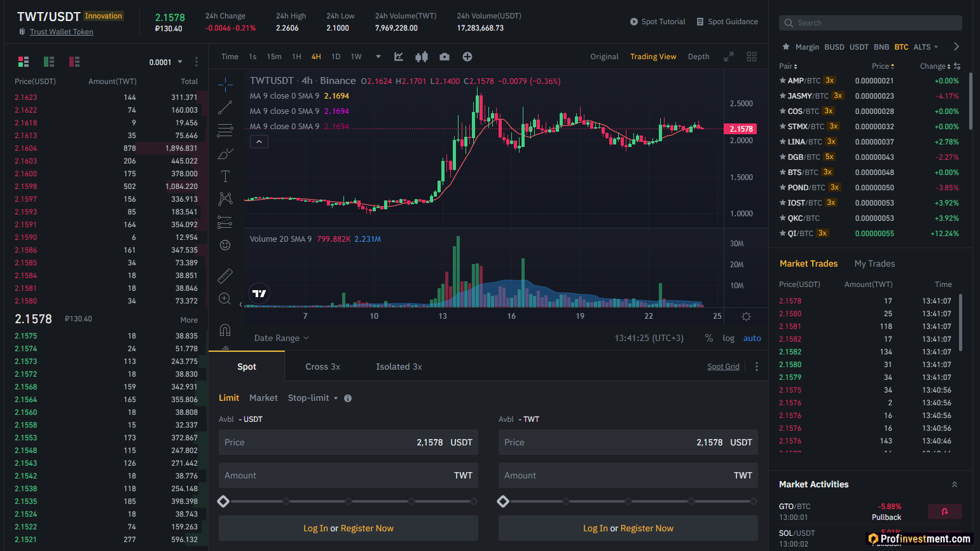Image resolution: width=980 pixels, height=551 pixels.
Task: Toggle the magnet snapping mode
Action: [225, 330]
